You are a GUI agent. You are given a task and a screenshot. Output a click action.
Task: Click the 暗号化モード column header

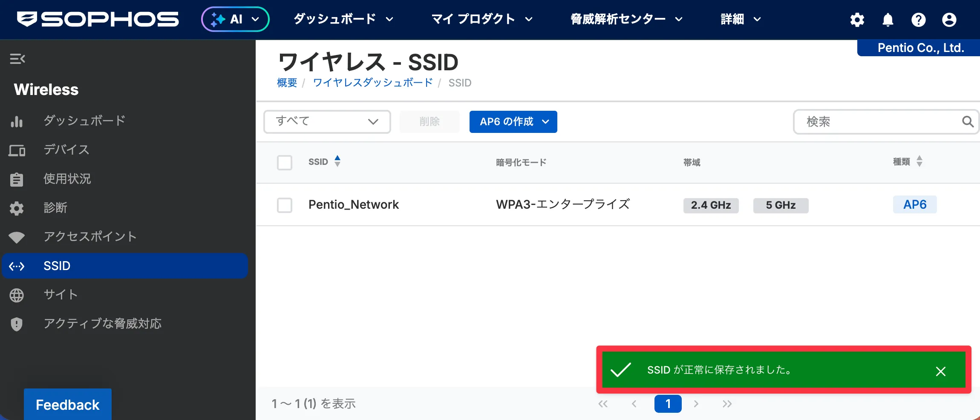click(521, 162)
